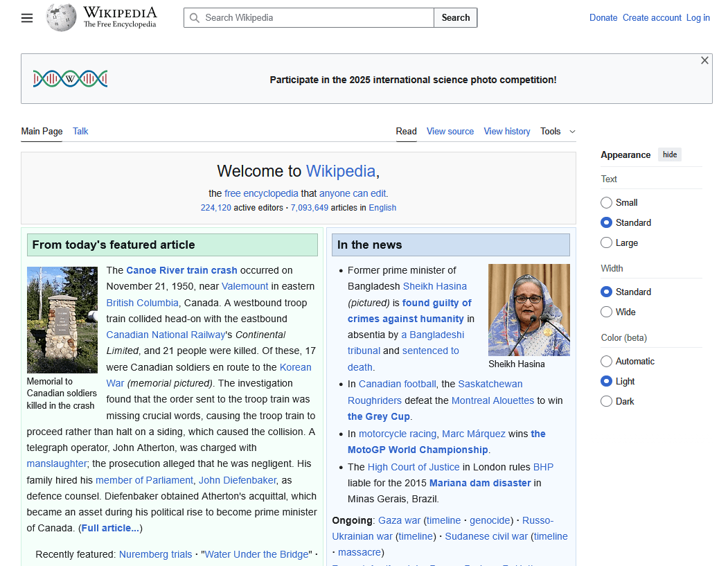Open the hamburger main menu
This screenshot has width=728, height=566.
(27, 18)
